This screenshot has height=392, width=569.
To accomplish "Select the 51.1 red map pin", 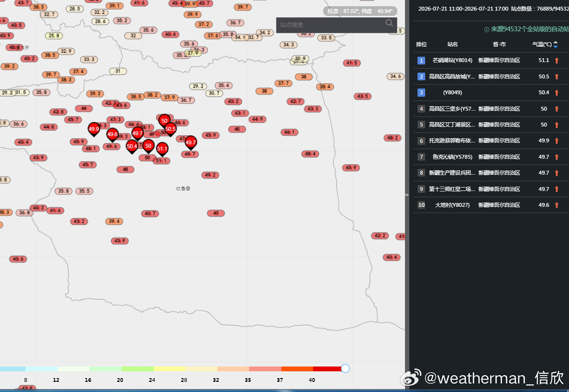I will (162, 149).
